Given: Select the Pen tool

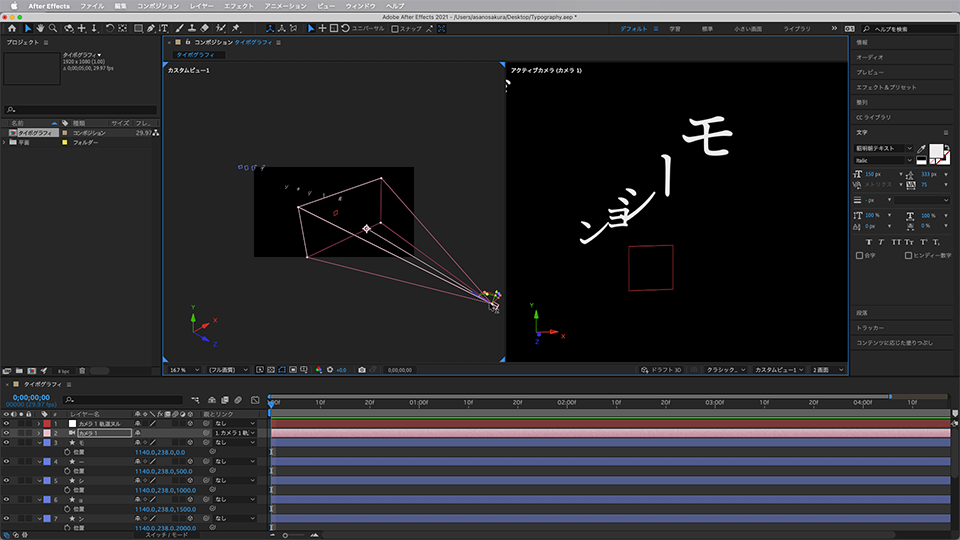Looking at the screenshot, I should tap(150, 28).
